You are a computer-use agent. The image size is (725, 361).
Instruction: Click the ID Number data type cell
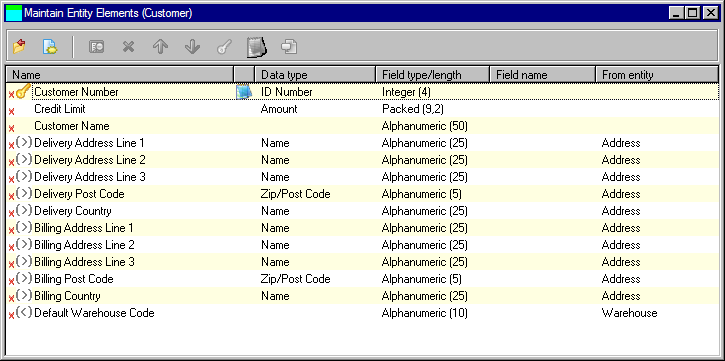287,92
